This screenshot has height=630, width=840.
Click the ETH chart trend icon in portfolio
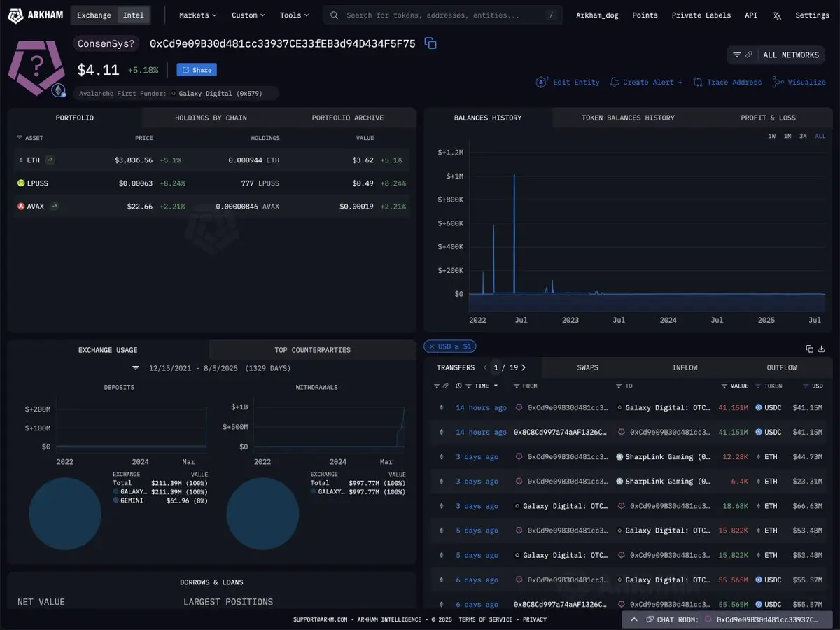click(50, 160)
